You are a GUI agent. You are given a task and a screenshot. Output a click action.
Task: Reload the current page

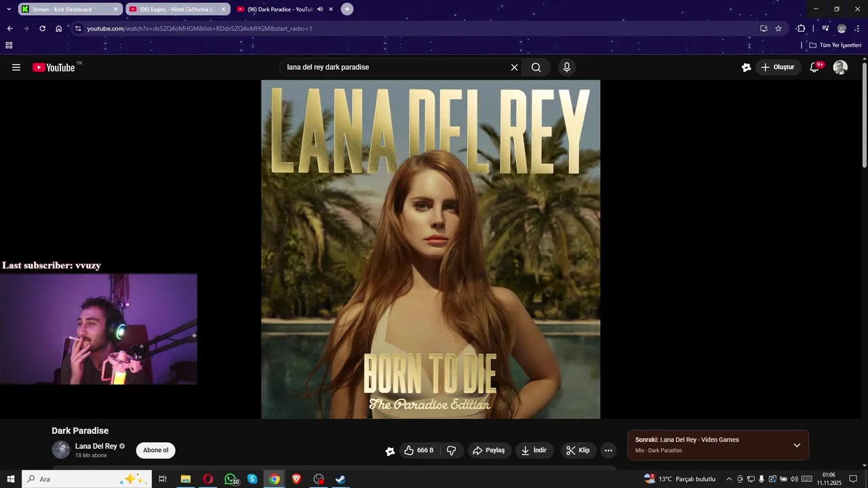click(x=42, y=28)
